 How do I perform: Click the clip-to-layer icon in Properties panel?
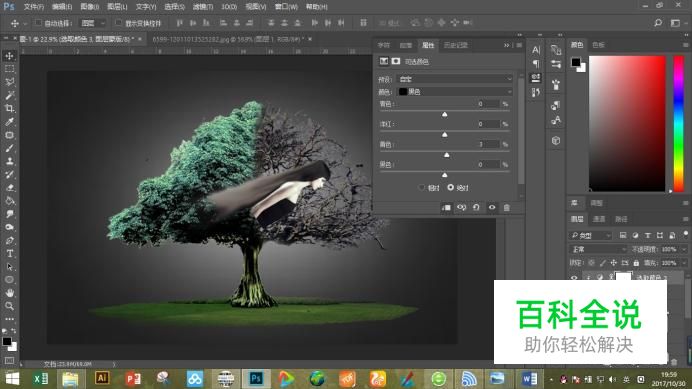pyautogui.click(x=446, y=208)
